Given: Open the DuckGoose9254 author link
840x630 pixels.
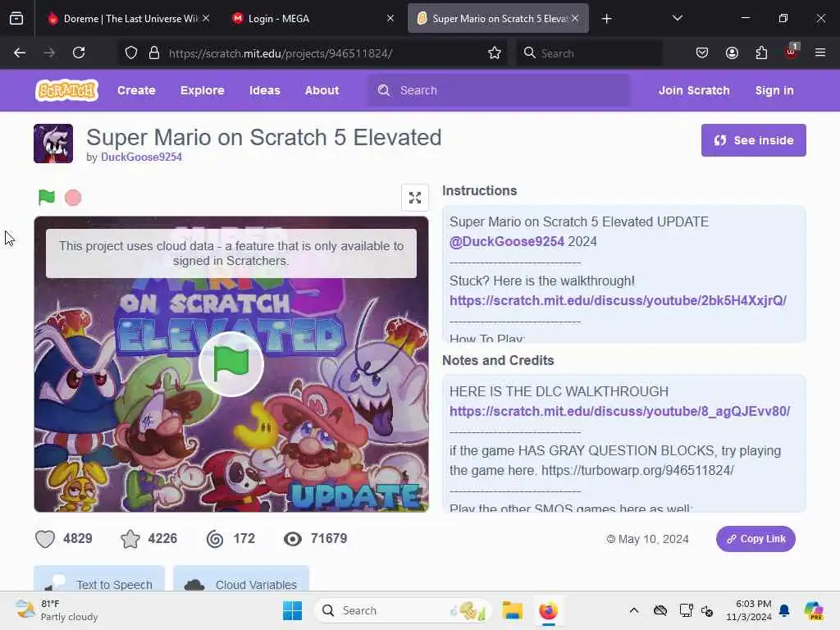Looking at the screenshot, I should click(x=141, y=157).
